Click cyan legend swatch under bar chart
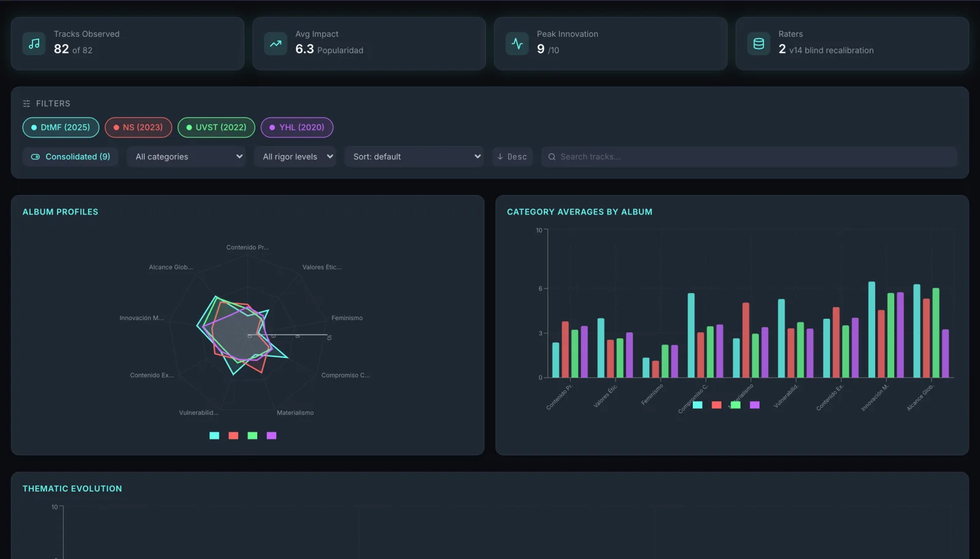Viewport: 980px width, 559px height. tap(698, 405)
